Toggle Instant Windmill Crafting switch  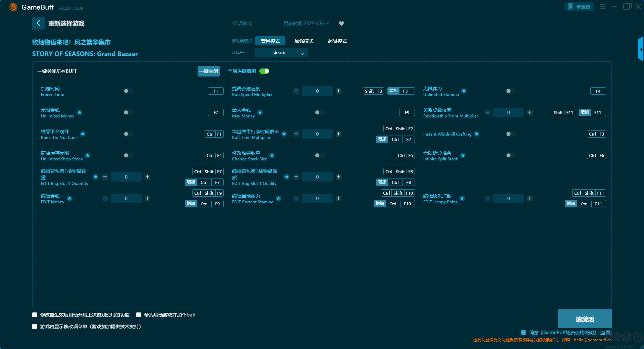[x=511, y=134]
